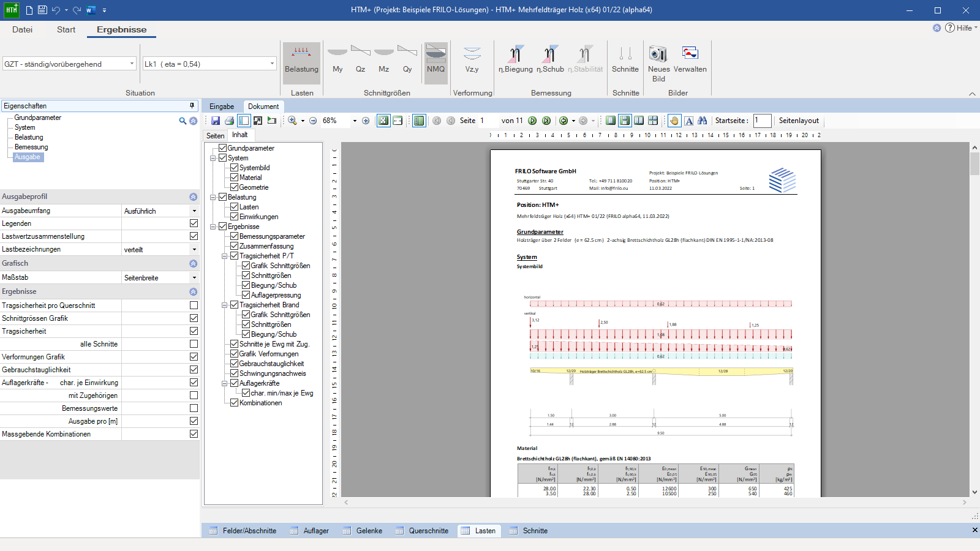The height and width of the screenshot is (551, 980).
Task: Activate the hand pan tool
Action: point(674,121)
